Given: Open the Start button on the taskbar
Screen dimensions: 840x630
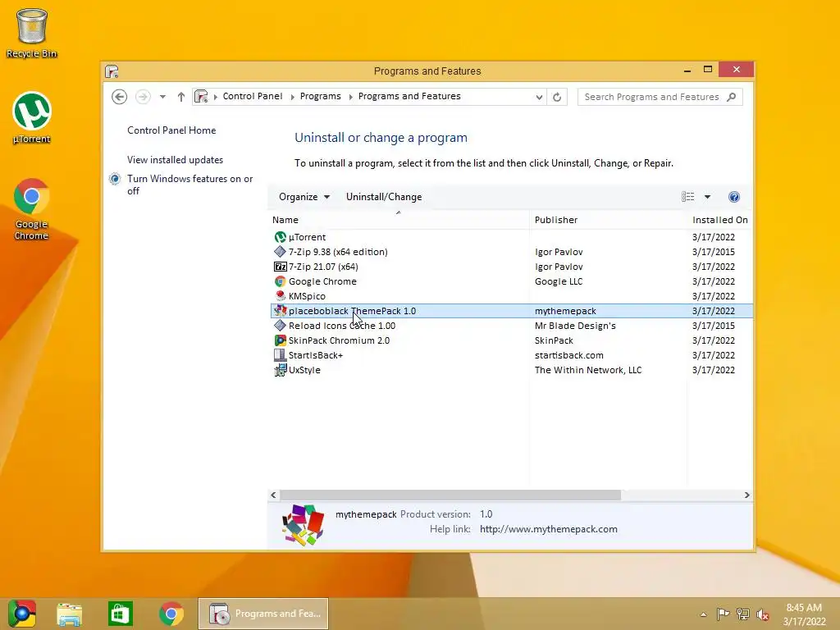Looking at the screenshot, I should point(22,614).
